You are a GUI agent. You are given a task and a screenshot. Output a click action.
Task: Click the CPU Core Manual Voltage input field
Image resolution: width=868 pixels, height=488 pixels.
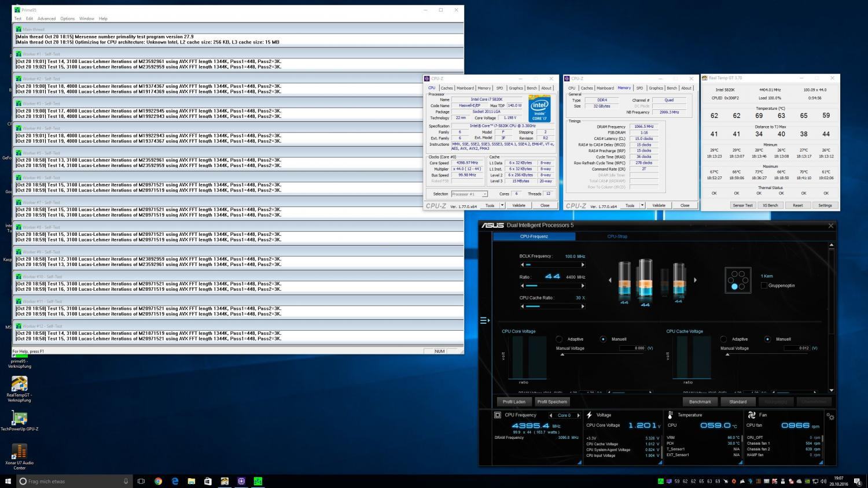(x=632, y=348)
